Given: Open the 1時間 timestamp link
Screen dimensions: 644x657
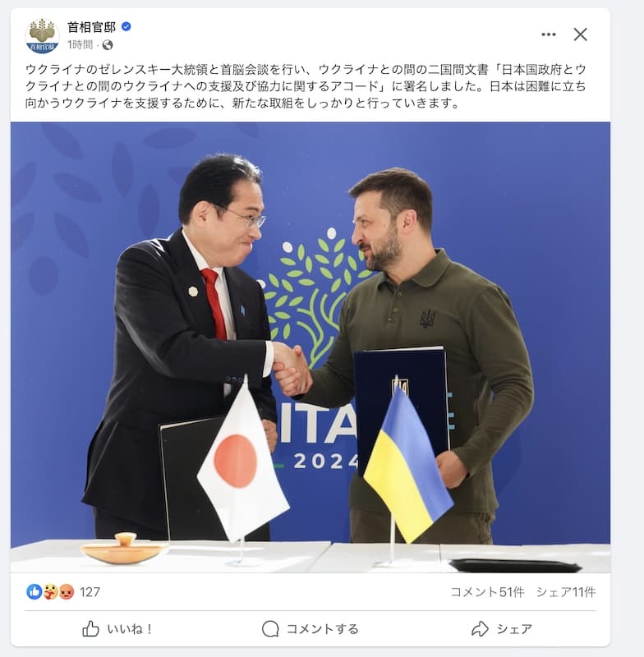Looking at the screenshot, I should point(80,45).
